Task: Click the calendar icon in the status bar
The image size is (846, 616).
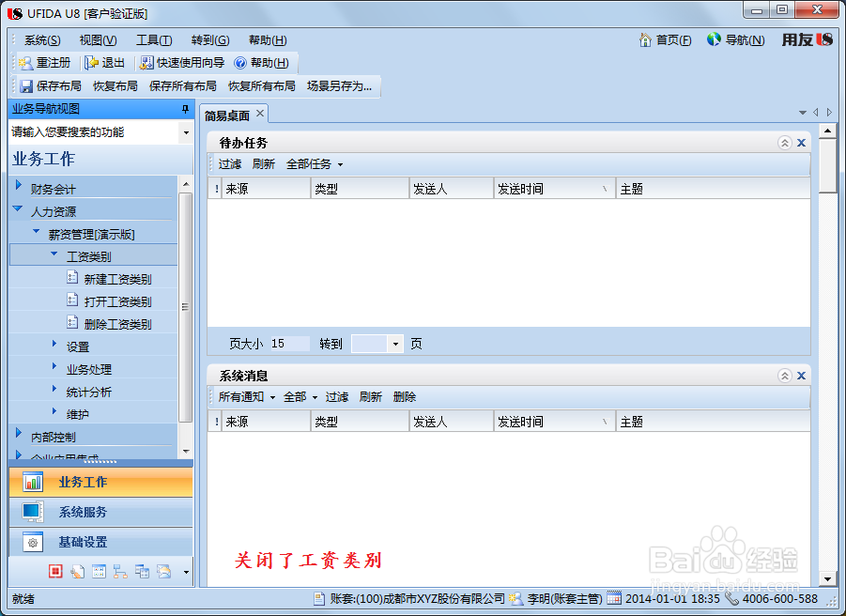Action: click(x=614, y=597)
